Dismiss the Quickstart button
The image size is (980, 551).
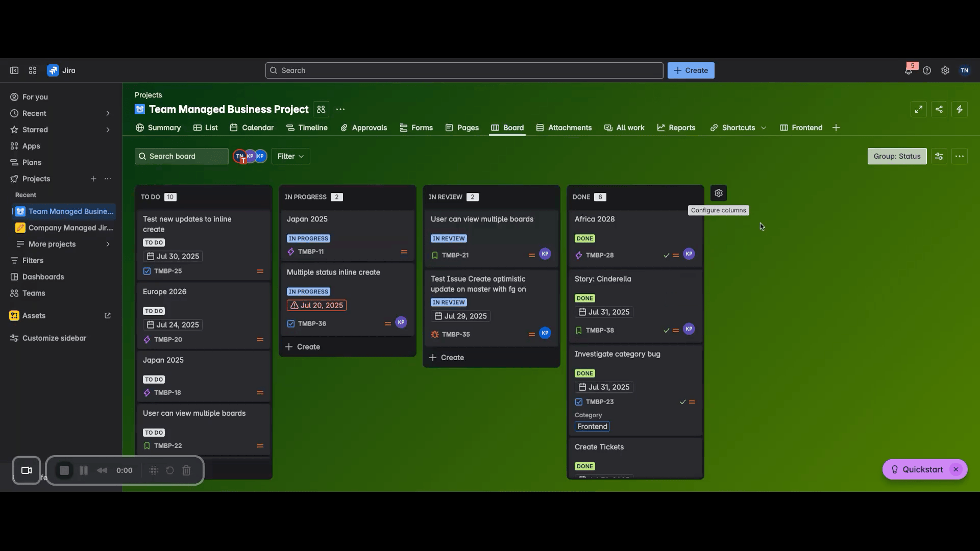coord(956,469)
